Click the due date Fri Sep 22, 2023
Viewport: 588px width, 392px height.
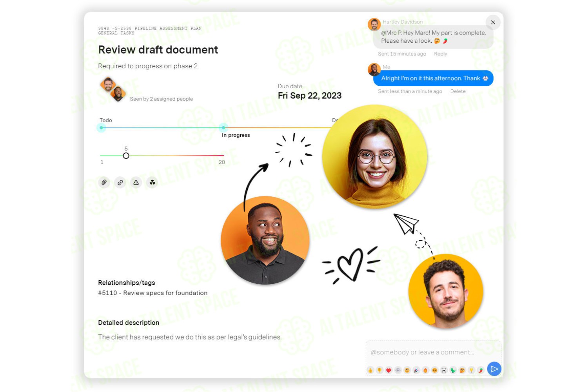pos(310,96)
